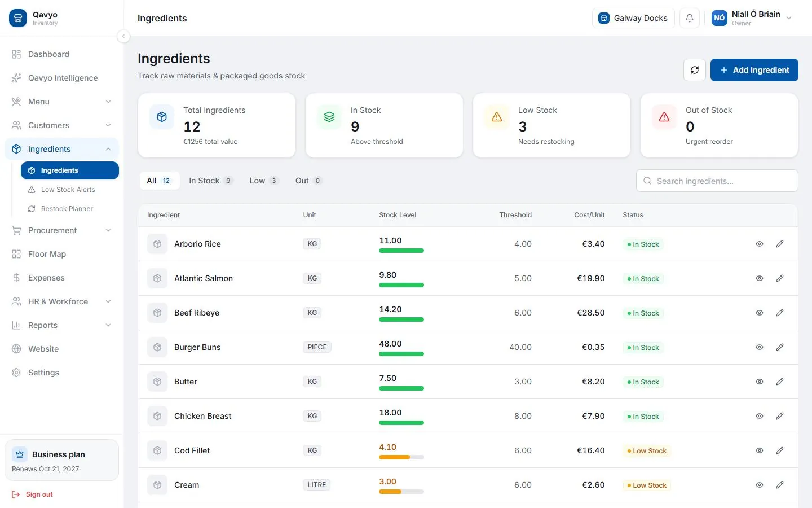Select the All ingredients tab
Viewport: 812px width, 508px height.
[159, 181]
